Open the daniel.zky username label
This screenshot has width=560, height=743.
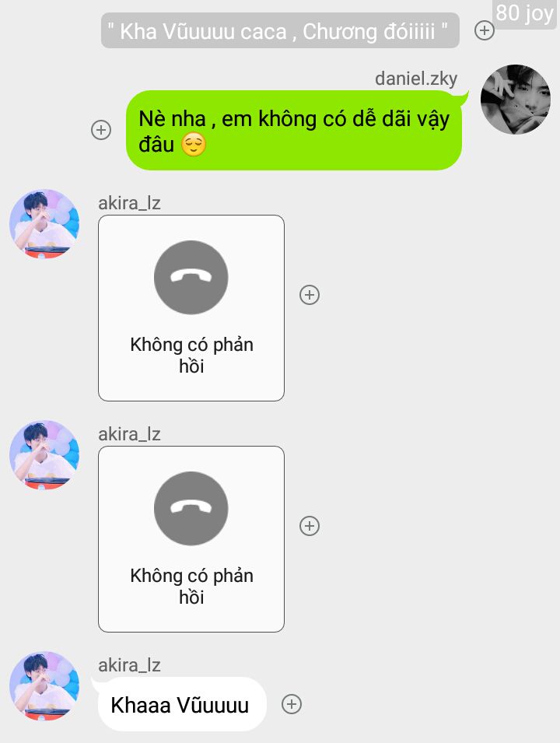click(416, 79)
